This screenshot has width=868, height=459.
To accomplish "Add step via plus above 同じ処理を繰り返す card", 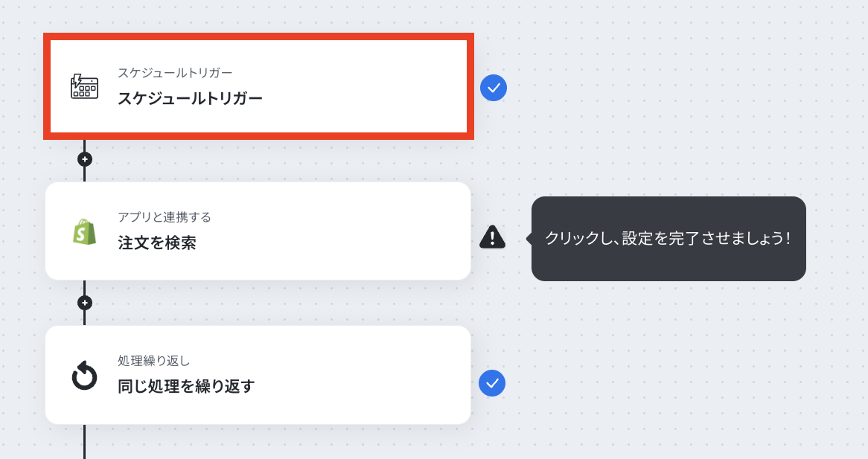I will coord(85,303).
